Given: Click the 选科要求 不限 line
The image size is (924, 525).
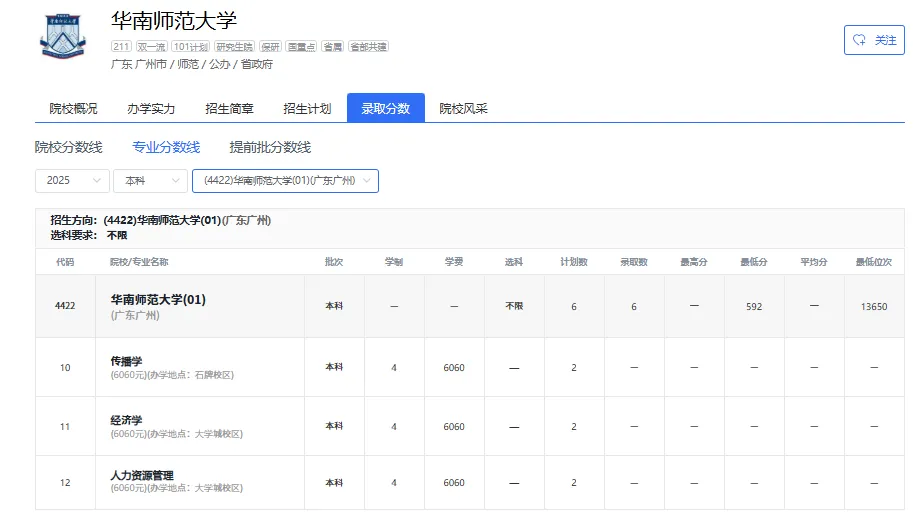Looking at the screenshot, I should click(88, 235).
